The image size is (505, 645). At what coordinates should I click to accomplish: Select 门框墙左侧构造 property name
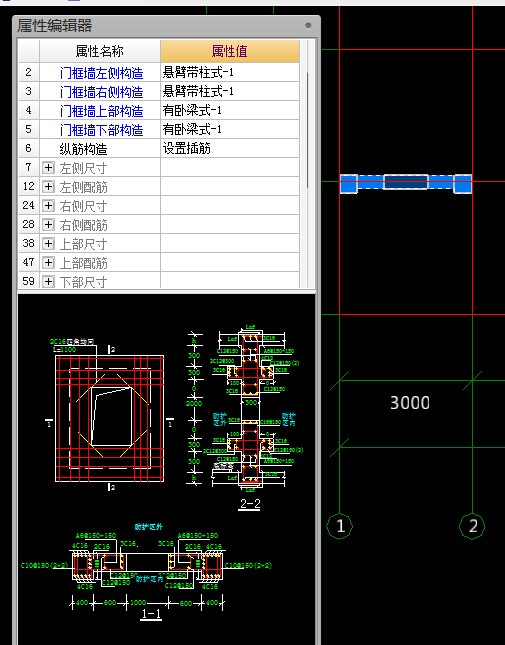tap(101, 73)
